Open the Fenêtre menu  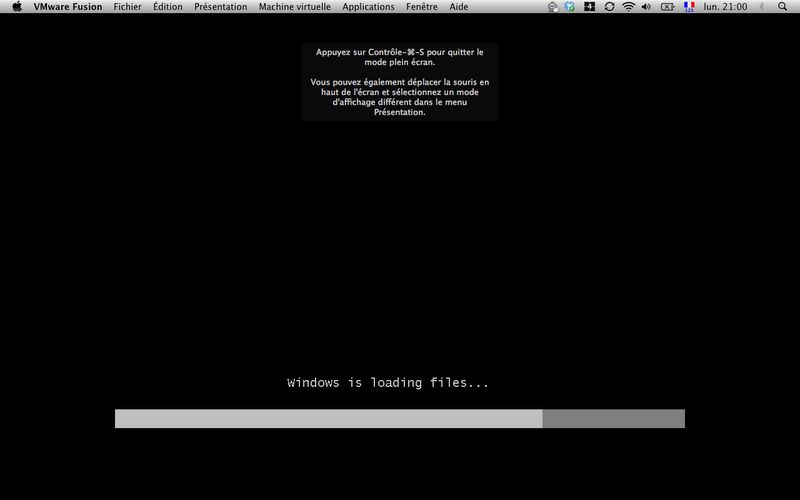click(x=421, y=7)
